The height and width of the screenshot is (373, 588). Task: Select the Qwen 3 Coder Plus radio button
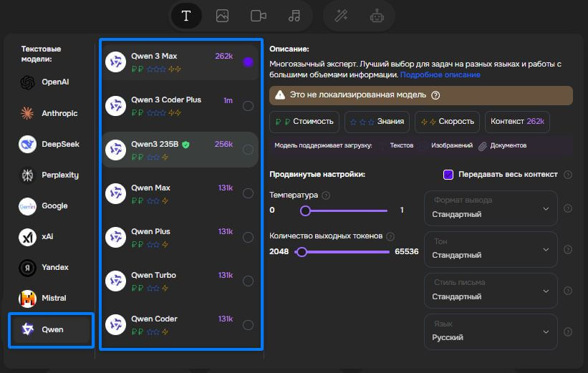click(x=248, y=106)
